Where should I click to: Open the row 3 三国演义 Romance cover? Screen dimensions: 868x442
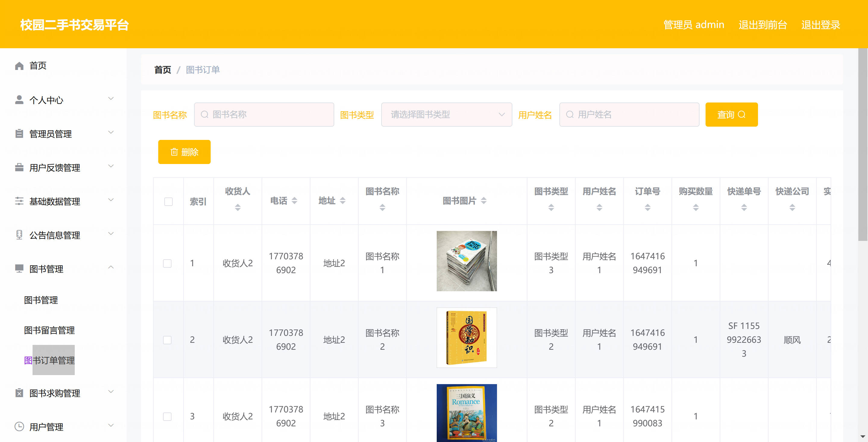click(x=466, y=413)
